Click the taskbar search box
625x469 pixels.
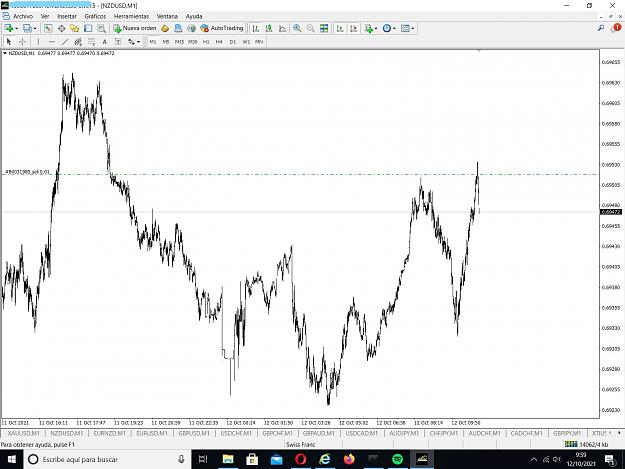point(107,459)
